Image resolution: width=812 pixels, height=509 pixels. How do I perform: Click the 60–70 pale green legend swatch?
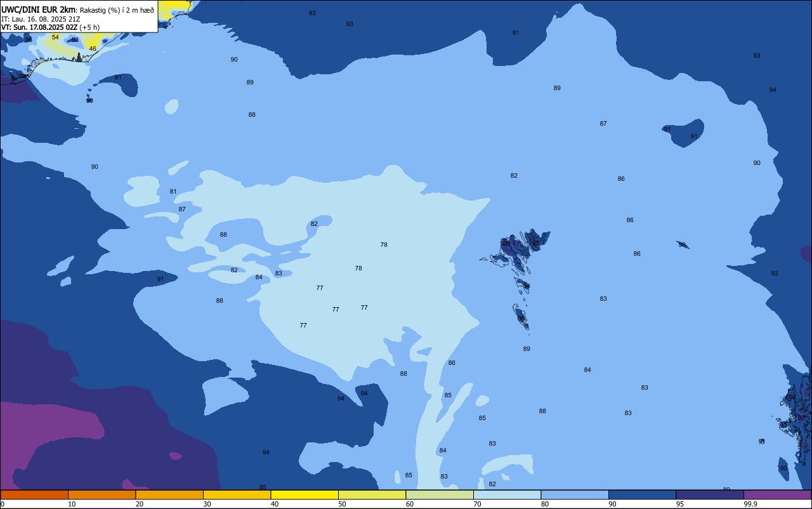440,494
